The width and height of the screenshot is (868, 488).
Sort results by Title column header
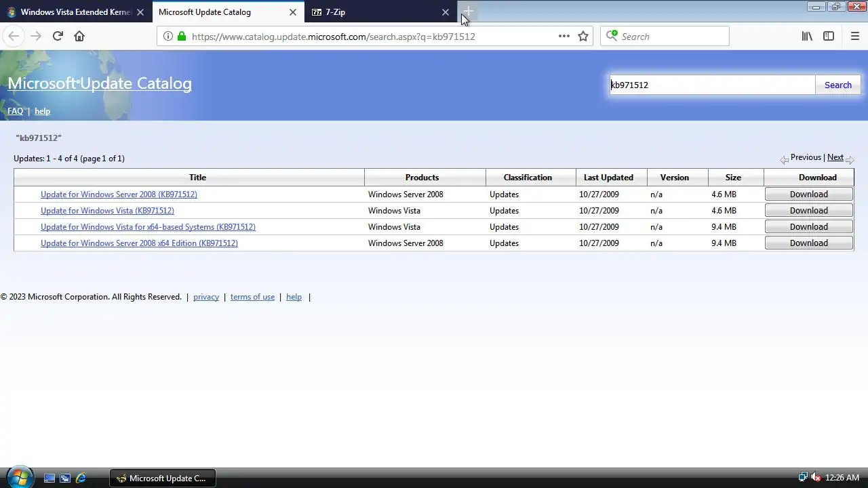pyautogui.click(x=197, y=178)
